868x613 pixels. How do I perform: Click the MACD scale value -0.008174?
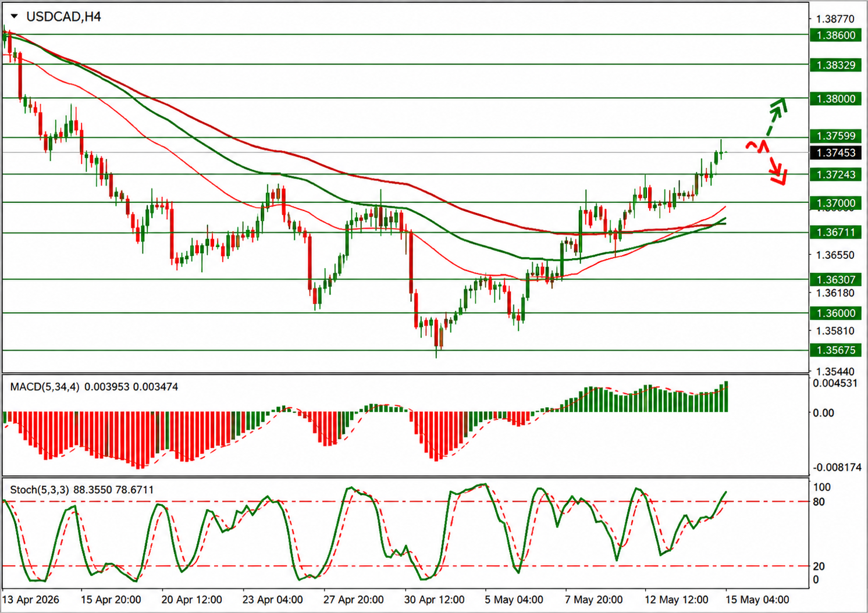coord(837,468)
